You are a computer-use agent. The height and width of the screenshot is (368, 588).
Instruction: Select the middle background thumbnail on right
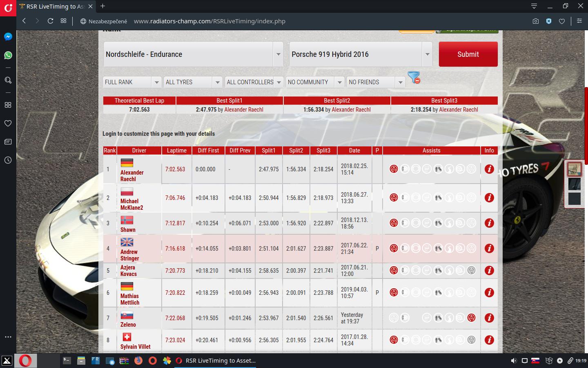575,184
